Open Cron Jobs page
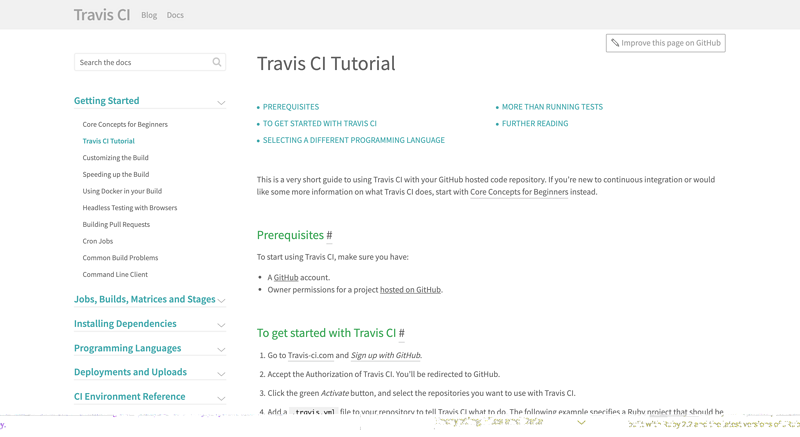Viewport: 800px width, 437px height. [x=97, y=241]
